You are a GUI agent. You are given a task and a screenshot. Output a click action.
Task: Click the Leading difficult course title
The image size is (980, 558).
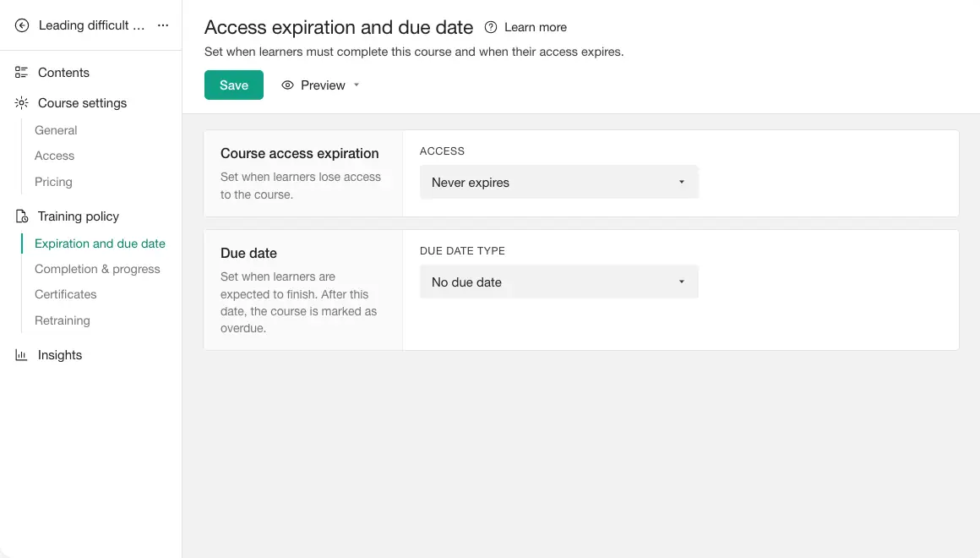91,25
